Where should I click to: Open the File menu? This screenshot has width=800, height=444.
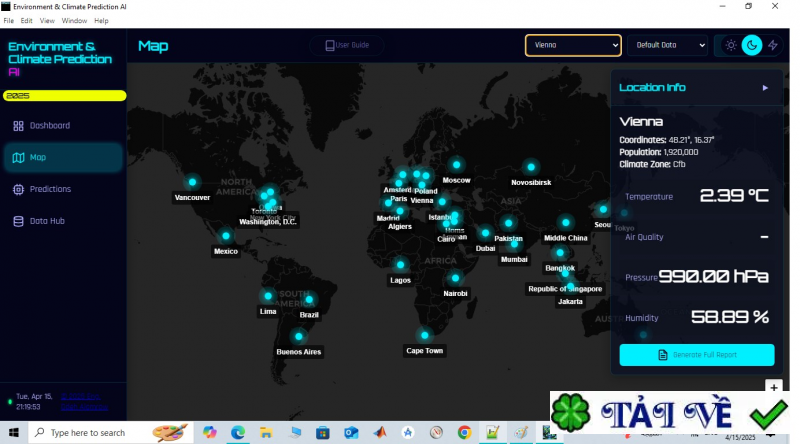click(x=9, y=20)
